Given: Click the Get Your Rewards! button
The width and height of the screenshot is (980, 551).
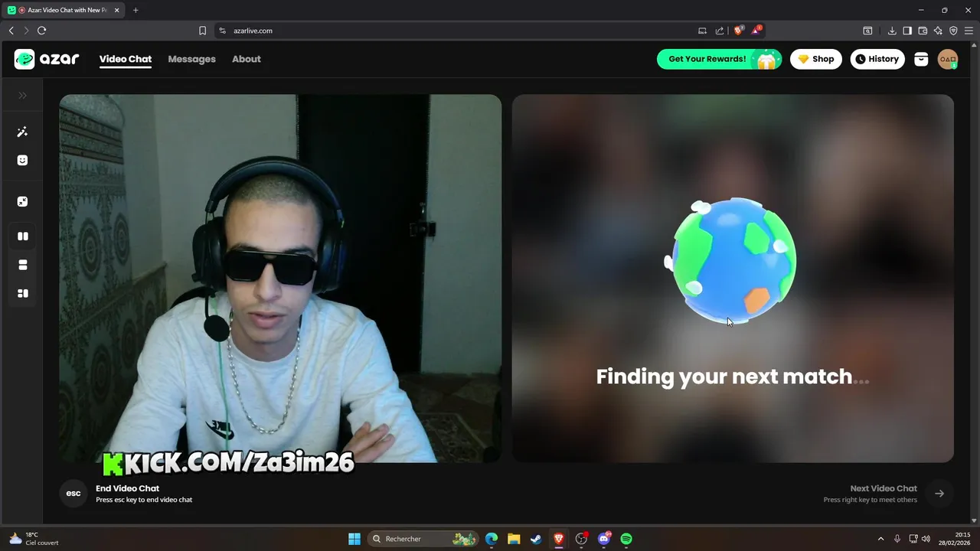Looking at the screenshot, I should point(719,59).
